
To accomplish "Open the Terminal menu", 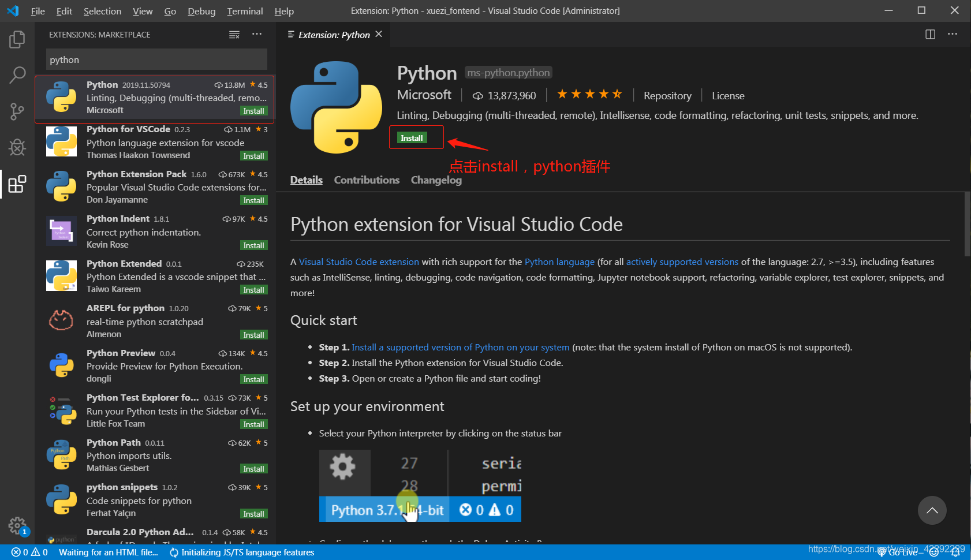I will (x=245, y=11).
